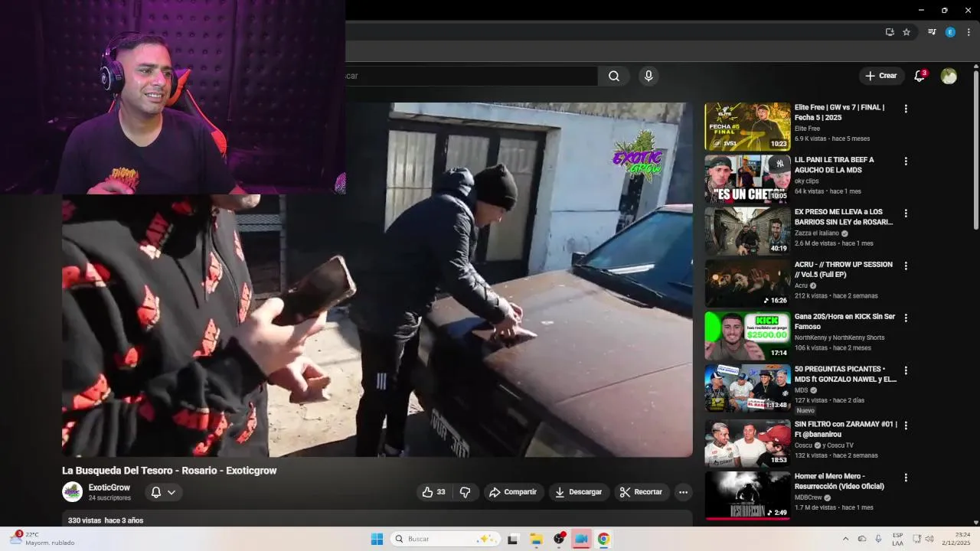Image resolution: width=980 pixels, height=551 pixels.
Task: Open YouTube notifications bell
Action: click(x=920, y=76)
